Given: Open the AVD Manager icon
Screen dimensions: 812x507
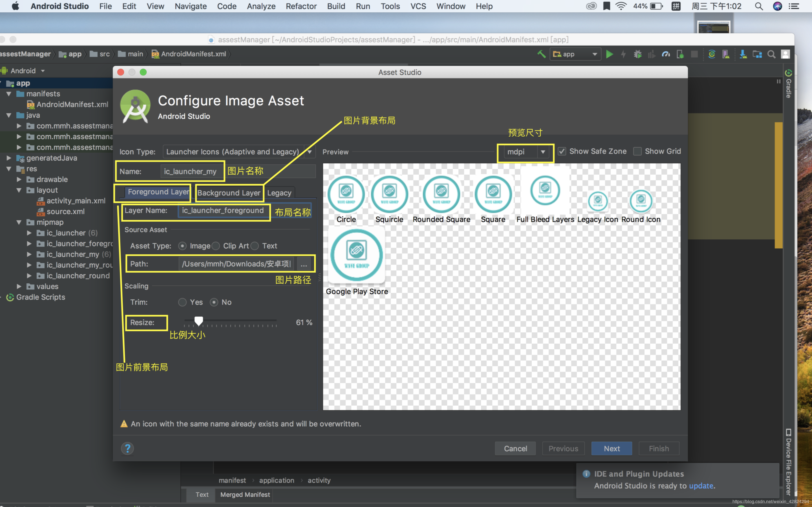Looking at the screenshot, I should (726, 54).
